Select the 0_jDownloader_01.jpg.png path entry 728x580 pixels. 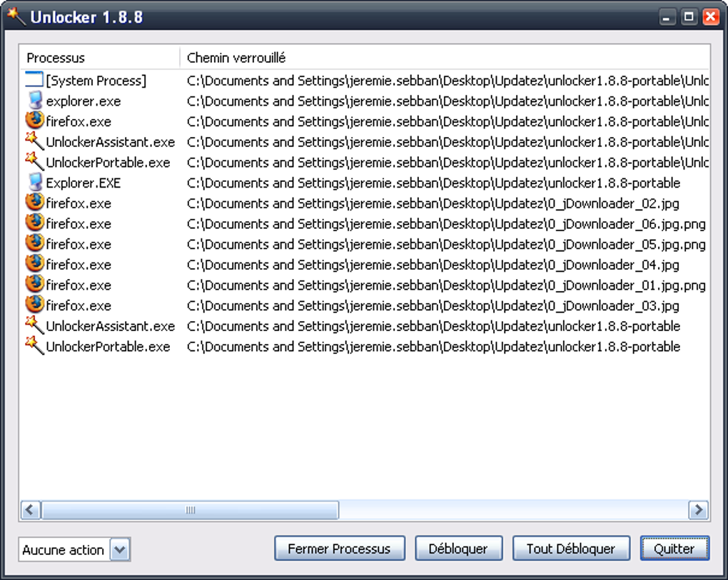446,285
